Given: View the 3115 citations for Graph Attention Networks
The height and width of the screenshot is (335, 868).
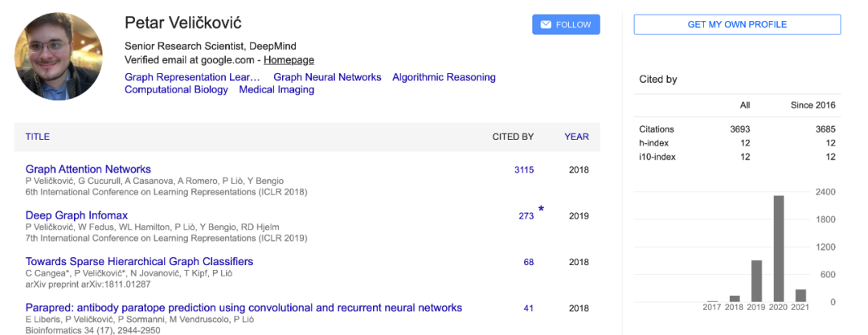Looking at the screenshot, I should pyautogui.click(x=524, y=170).
